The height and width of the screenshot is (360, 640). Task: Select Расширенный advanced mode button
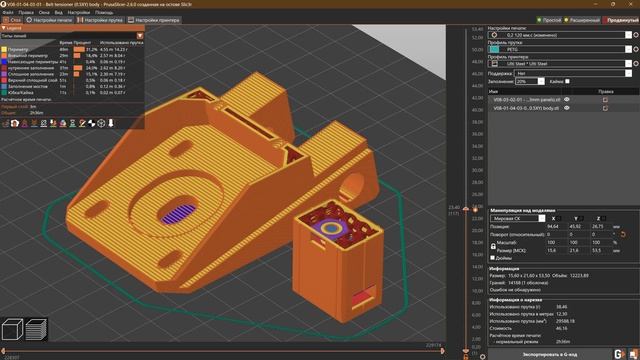click(582, 20)
